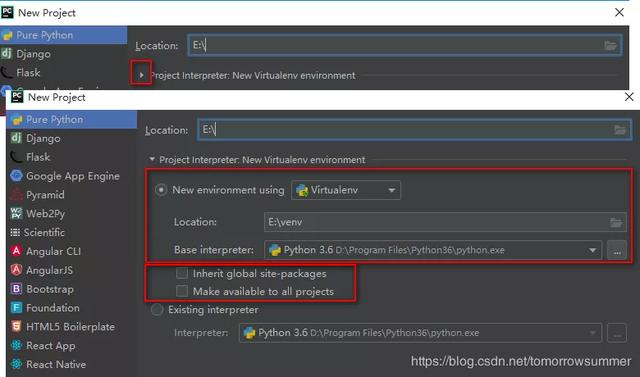640x377 pixels.
Task: Select Web2Py project template
Action: click(45, 213)
